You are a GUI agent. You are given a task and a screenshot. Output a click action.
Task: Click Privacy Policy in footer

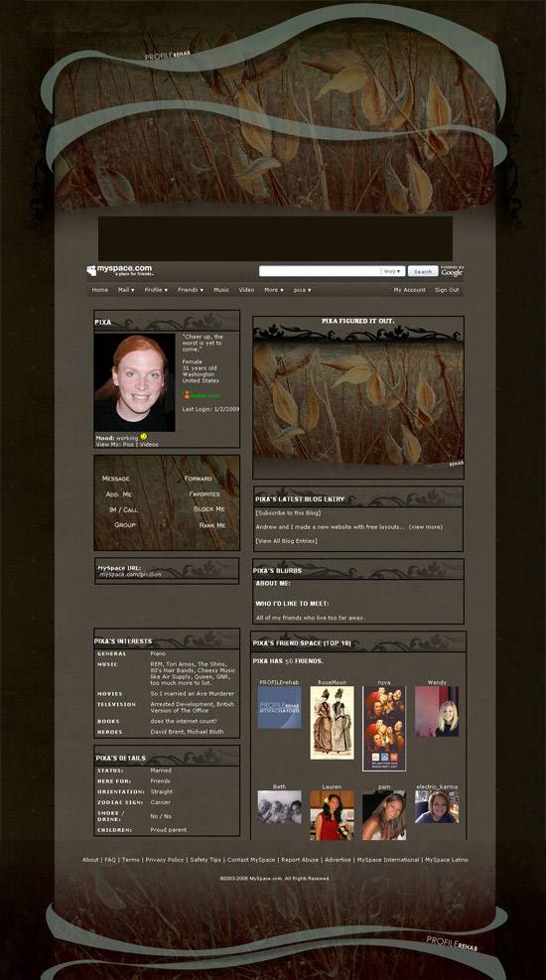click(165, 860)
